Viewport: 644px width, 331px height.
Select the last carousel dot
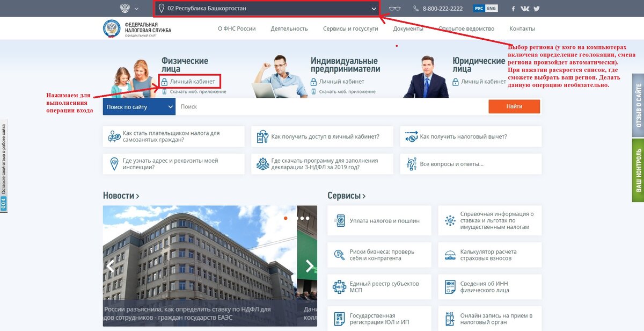(308, 218)
